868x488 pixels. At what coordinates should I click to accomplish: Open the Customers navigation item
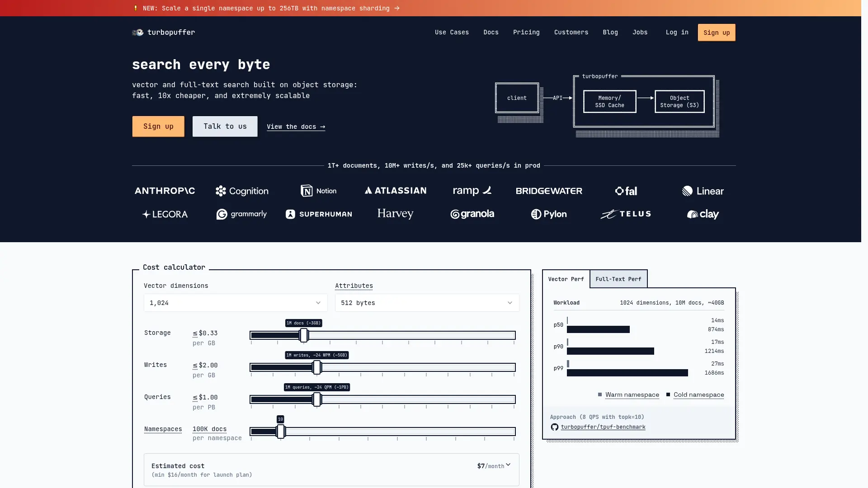(x=571, y=33)
